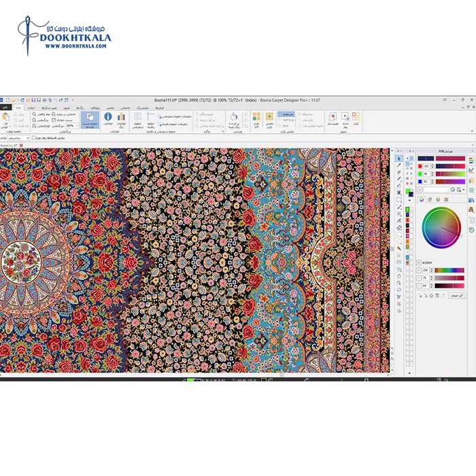Open the color-bars panel icon on right sidebar
Screen dimensions: 476x476
(x=471, y=161)
